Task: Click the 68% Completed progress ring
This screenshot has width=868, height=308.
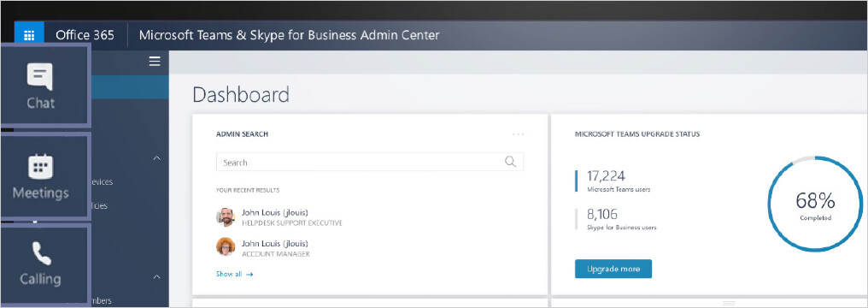Action: pos(815,204)
